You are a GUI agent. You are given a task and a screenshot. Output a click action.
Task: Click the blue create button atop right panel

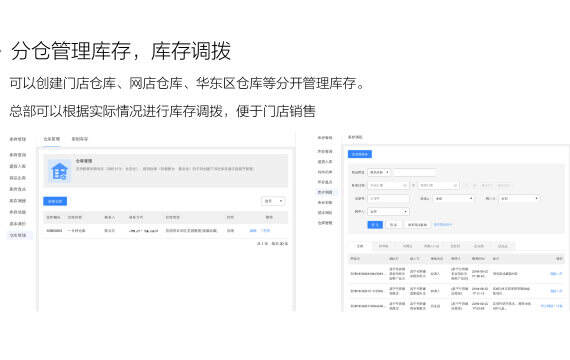click(360, 154)
